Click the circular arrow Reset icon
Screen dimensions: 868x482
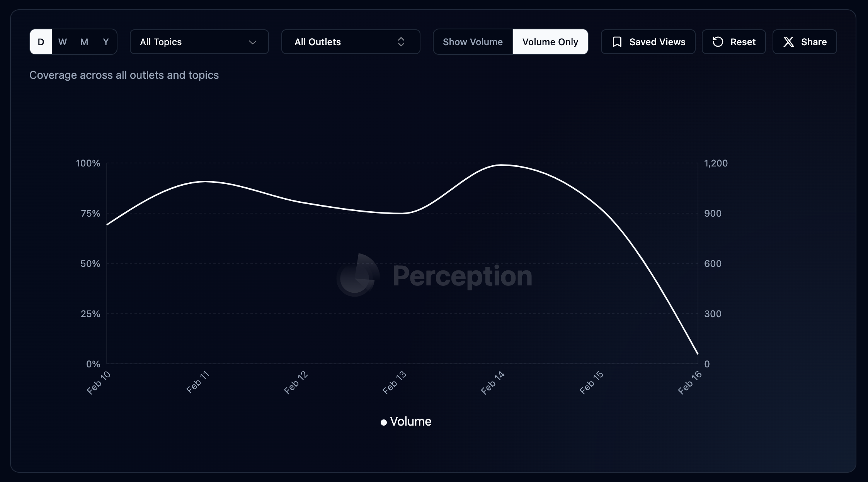click(x=718, y=42)
